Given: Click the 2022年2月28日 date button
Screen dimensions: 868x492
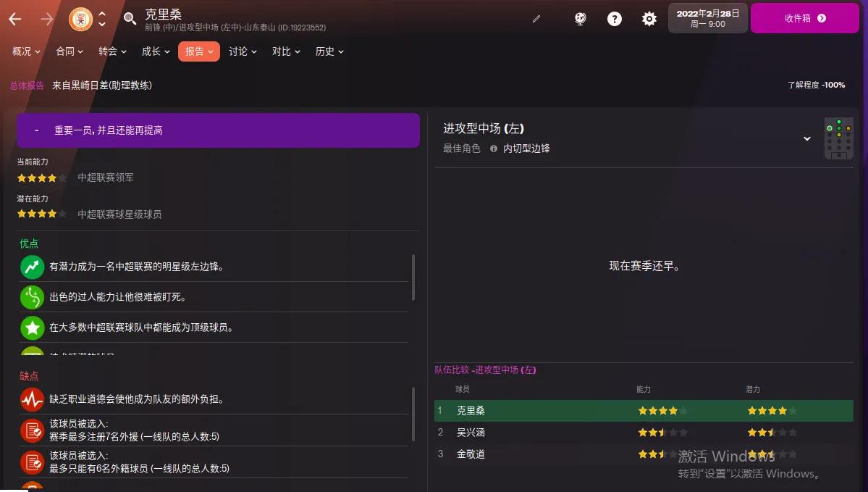Looking at the screenshot, I should pos(707,18).
